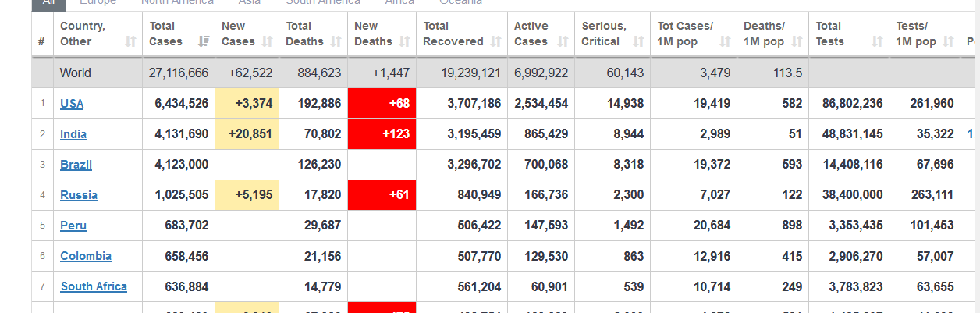Sort table by Serious, Critical arrow icon
The height and width of the screenshot is (313, 980).
tap(639, 41)
